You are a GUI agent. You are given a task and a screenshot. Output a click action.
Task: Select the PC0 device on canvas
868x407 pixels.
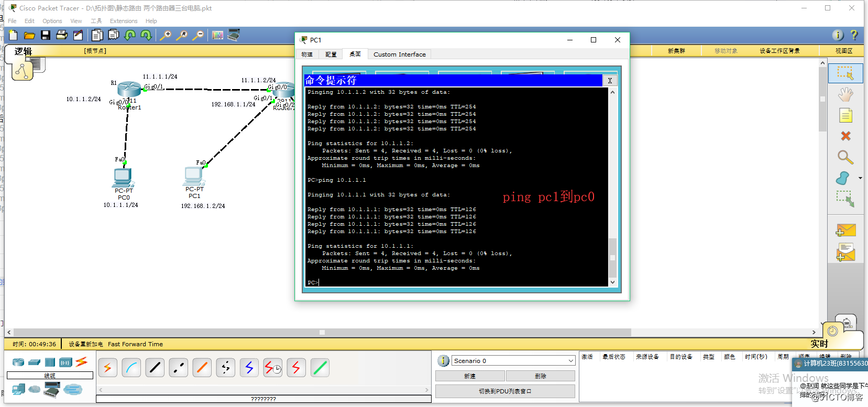click(x=124, y=178)
